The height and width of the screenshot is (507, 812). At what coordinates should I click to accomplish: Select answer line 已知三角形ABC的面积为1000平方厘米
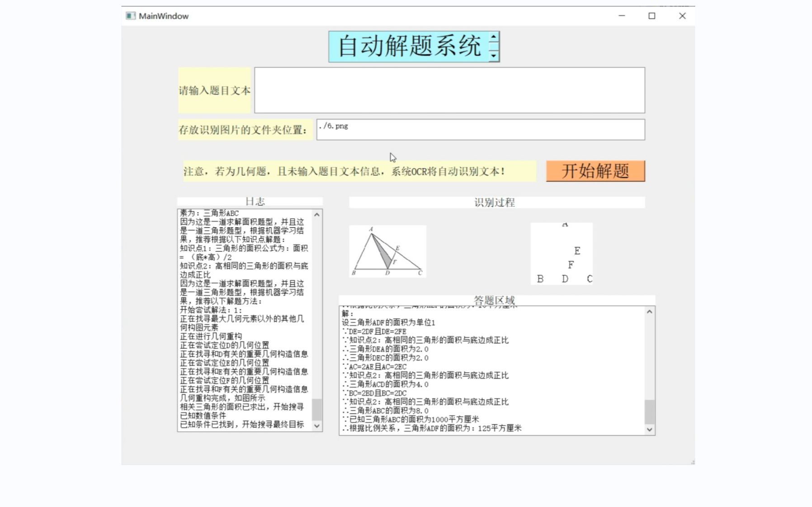pos(411,419)
